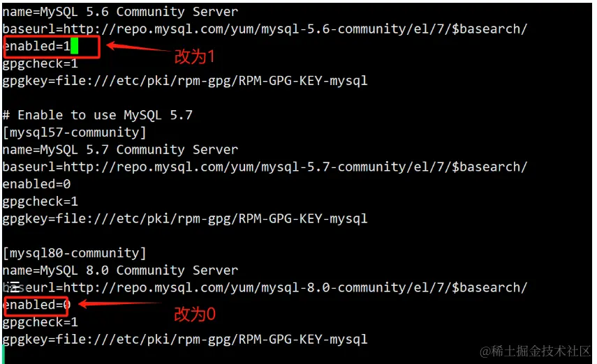Click enabled=0 in the mysql57-community section

[x=36, y=184]
